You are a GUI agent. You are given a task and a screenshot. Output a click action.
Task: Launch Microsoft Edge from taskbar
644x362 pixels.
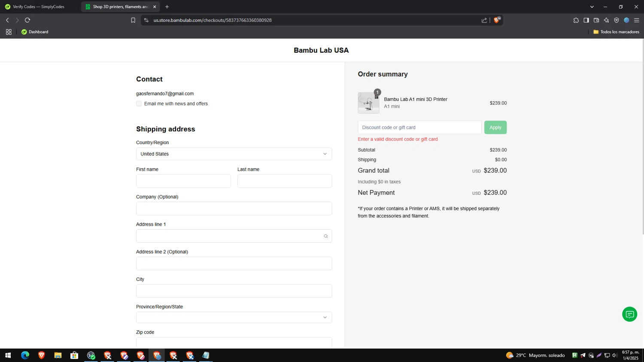click(x=25, y=355)
